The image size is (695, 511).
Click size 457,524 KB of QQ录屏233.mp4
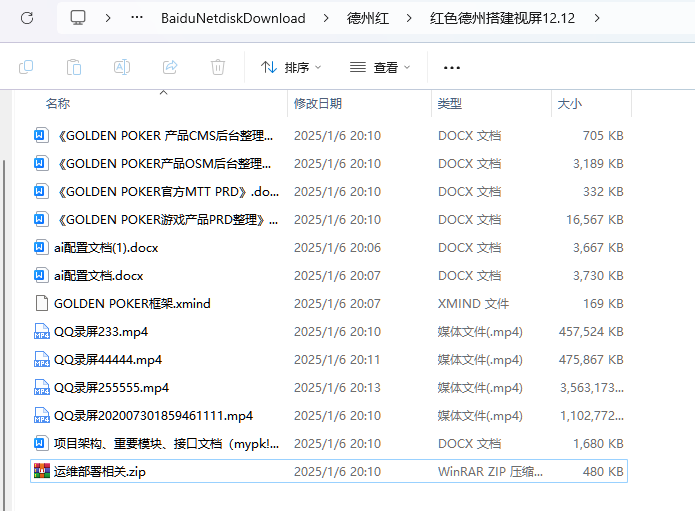(591, 332)
